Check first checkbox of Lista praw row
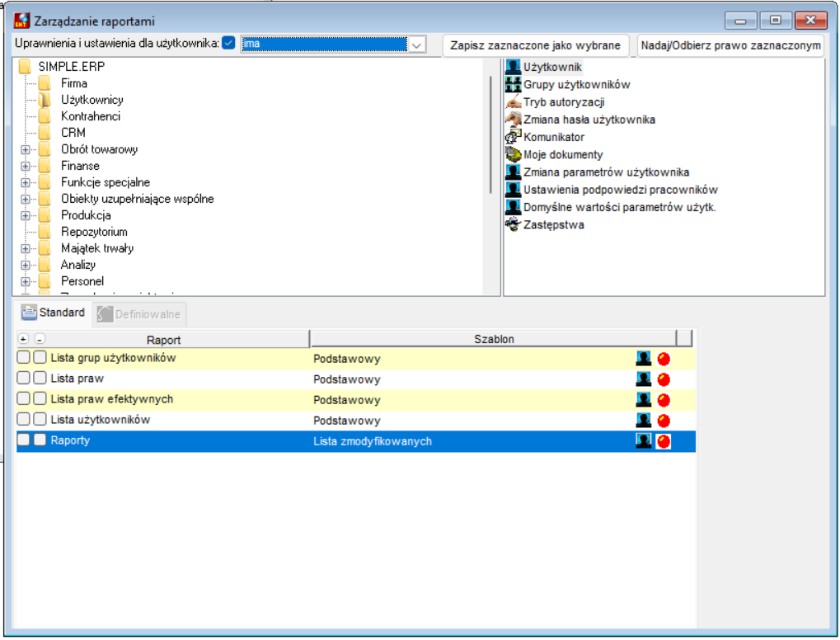This screenshot has height=640, width=840. (x=23, y=378)
